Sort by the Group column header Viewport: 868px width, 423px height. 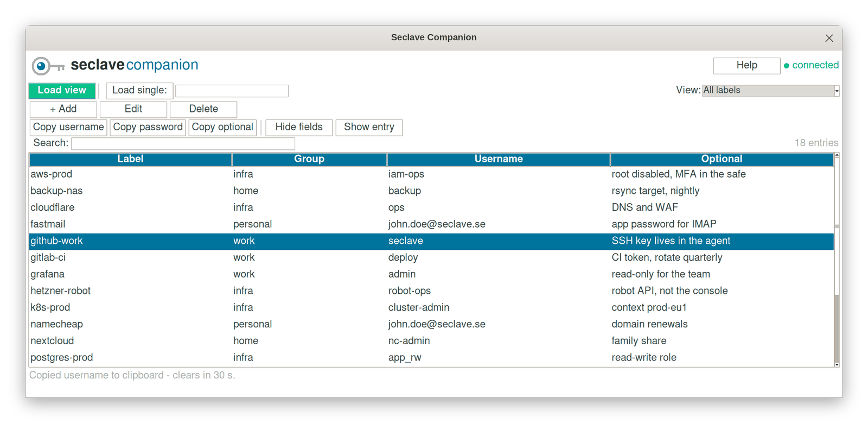309,159
